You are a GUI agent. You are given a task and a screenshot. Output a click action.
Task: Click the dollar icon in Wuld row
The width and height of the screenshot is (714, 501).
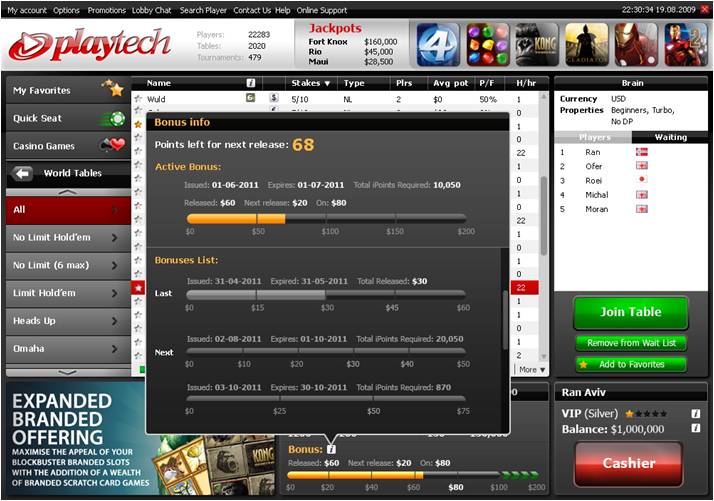[274, 97]
